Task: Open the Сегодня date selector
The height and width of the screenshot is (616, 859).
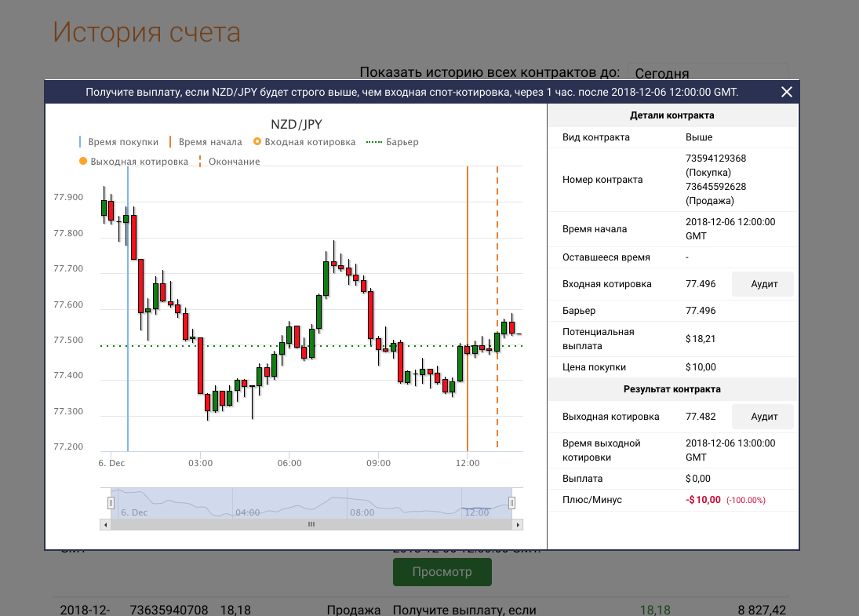Action: [x=708, y=73]
